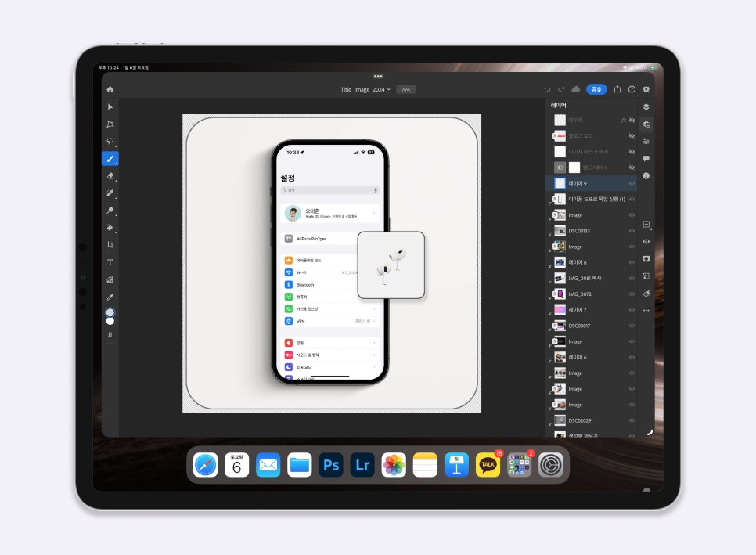Select the 레이어 6 layer thumbnail
Image resolution: width=756 pixels, height=555 pixels.
point(560,357)
